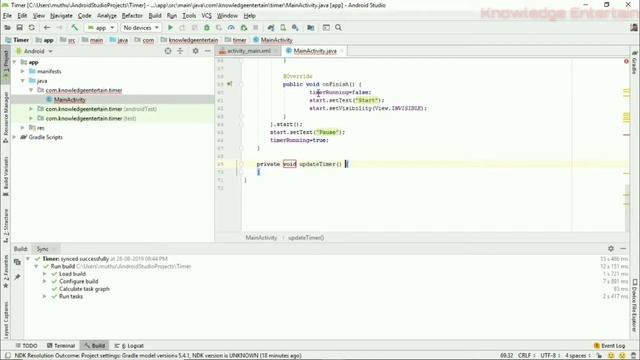Toggle the read-only lock icon in status bar

[599, 356]
